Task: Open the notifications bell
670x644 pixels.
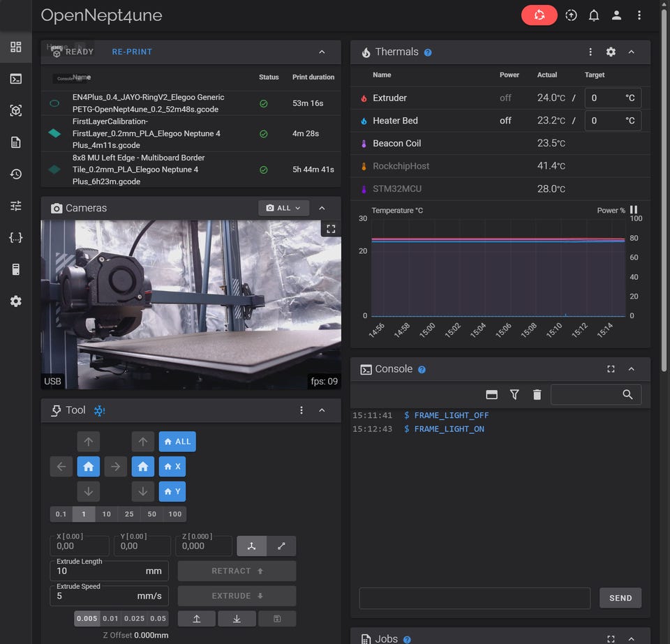Action: [x=593, y=15]
